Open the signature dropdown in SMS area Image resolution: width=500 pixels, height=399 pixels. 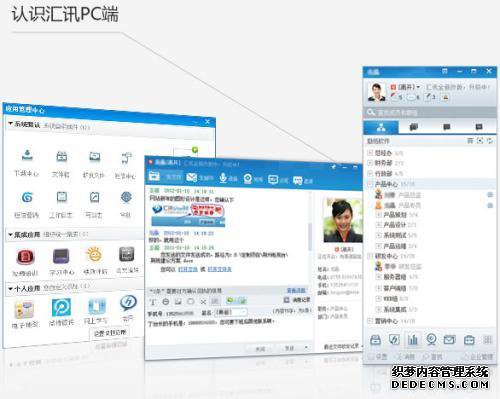coord(244,312)
